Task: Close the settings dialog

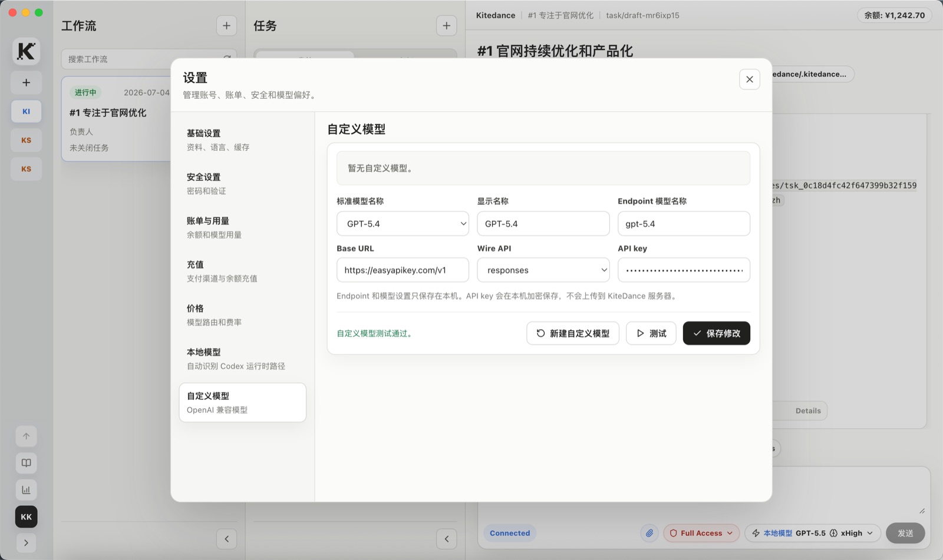Action: [749, 79]
